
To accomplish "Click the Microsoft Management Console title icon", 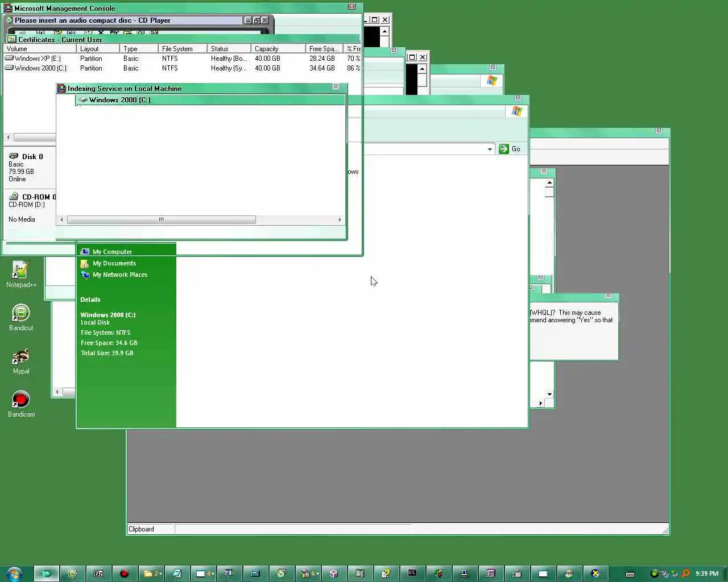I will point(8,8).
